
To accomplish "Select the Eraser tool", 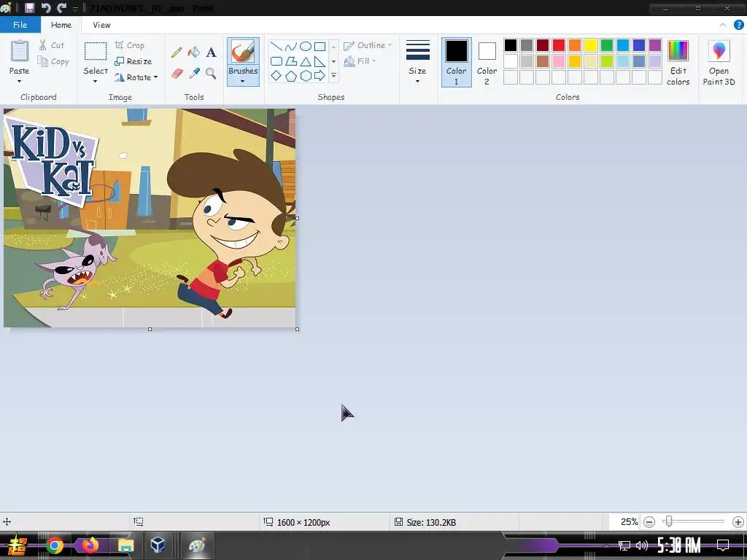I will click(177, 74).
